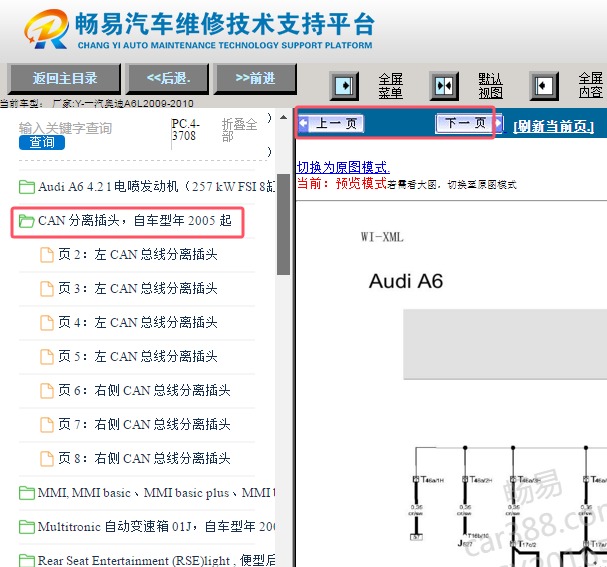Viewport: 607px width, 567px height.
Task: Click the page icon beside 页 8
Action: (47, 459)
